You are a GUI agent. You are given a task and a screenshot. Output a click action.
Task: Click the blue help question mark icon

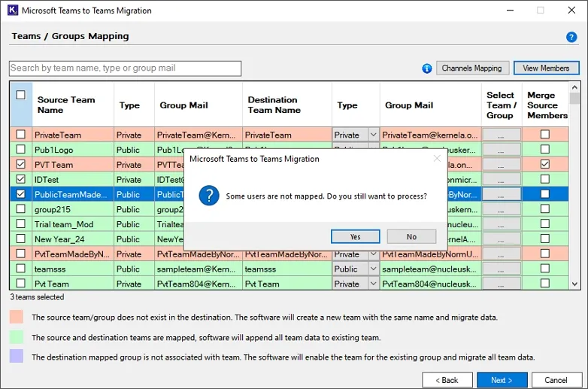[571, 37]
